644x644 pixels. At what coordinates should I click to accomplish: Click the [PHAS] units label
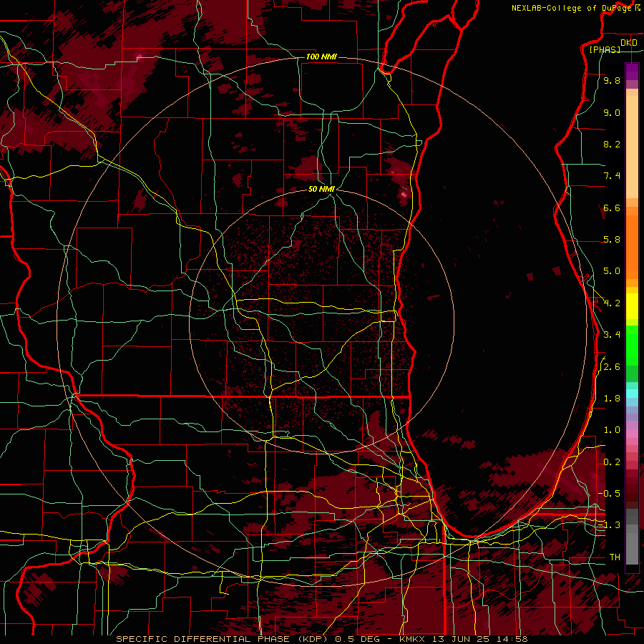tap(605, 49)
